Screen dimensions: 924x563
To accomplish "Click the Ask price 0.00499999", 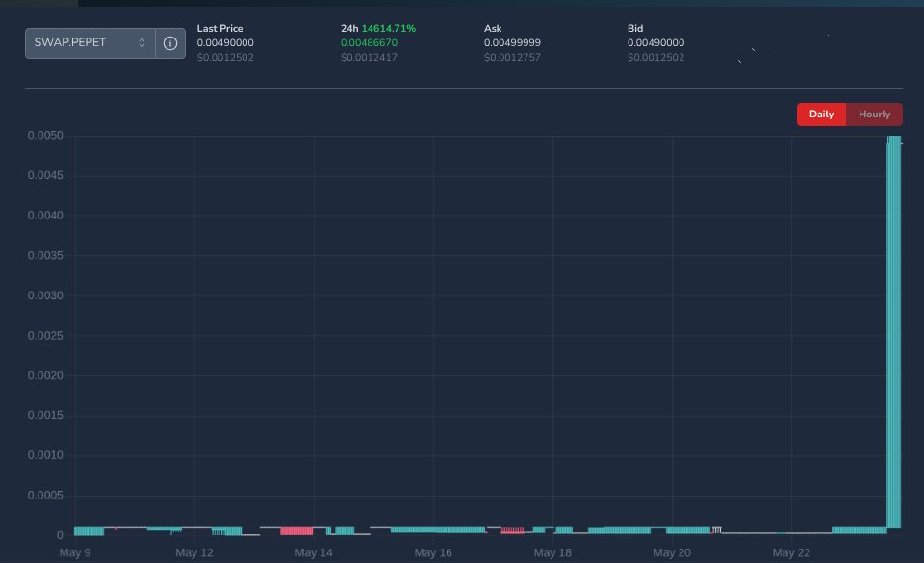I will 512,43.
